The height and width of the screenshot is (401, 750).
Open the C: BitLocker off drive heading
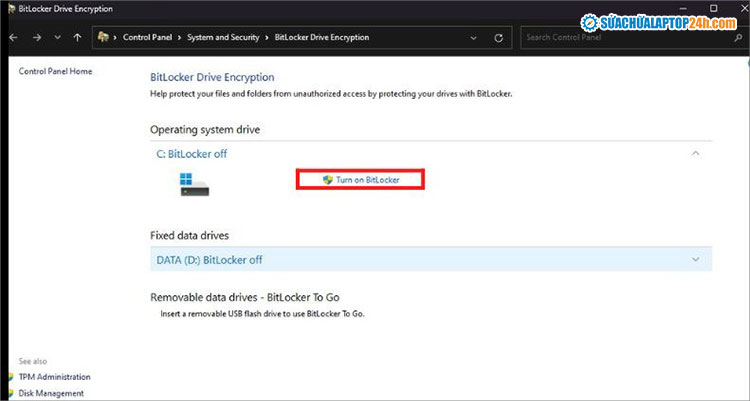tap(192, 154)
